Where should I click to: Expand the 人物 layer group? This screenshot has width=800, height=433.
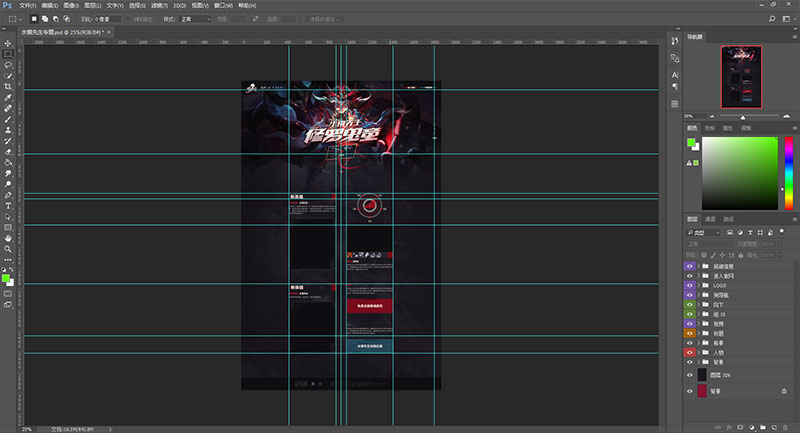[x=699, y=352]
